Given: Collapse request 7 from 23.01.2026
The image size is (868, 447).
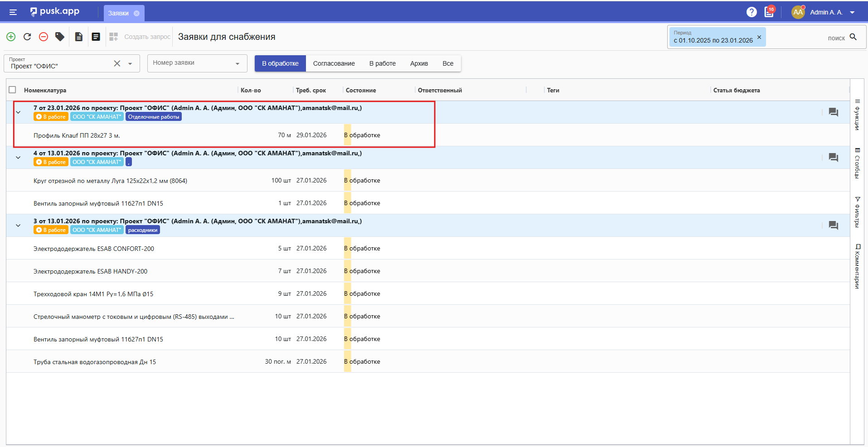Looking at the screenshot, I should point(18,112).
